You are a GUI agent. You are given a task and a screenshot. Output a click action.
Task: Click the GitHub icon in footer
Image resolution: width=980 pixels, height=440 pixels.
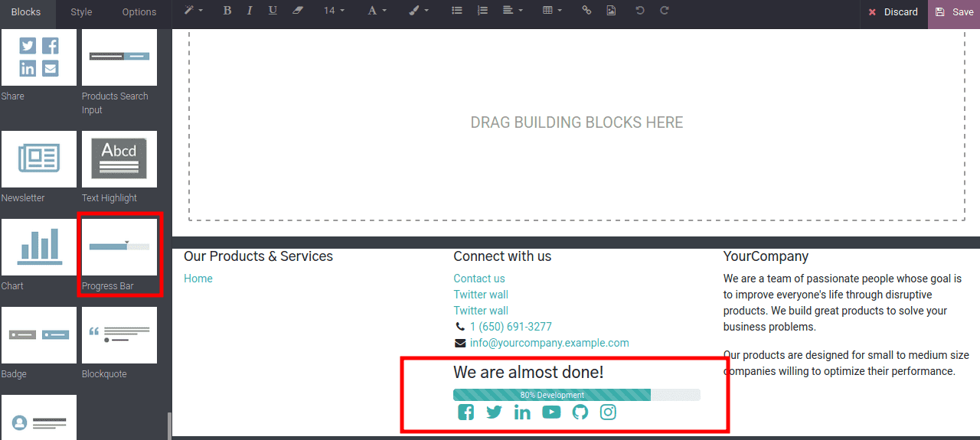coord(580,412)
